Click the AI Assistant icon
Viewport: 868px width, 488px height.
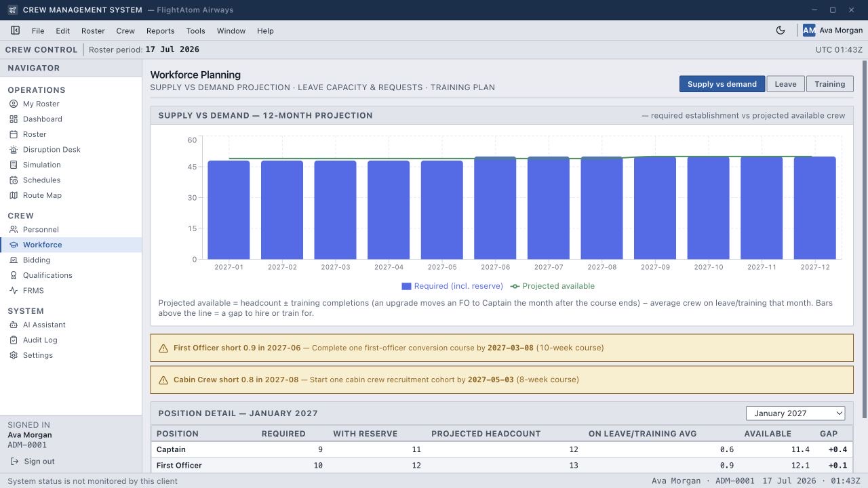click(x=14, y=325)
